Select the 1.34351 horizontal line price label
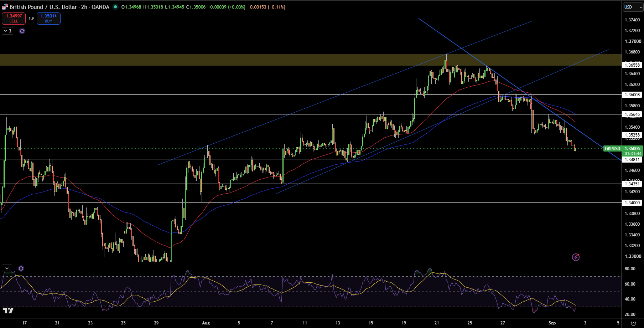Viewport: 644px width, 328px height. coord(632,184)
